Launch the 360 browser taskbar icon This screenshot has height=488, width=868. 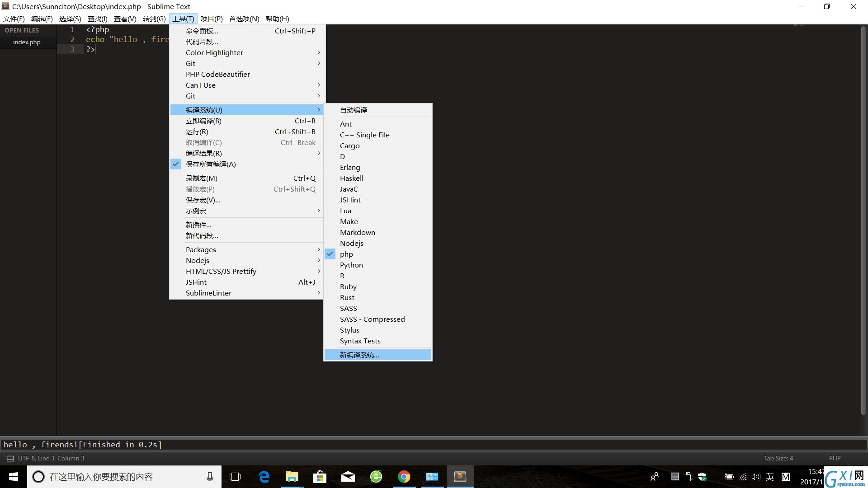click(376, 477)
